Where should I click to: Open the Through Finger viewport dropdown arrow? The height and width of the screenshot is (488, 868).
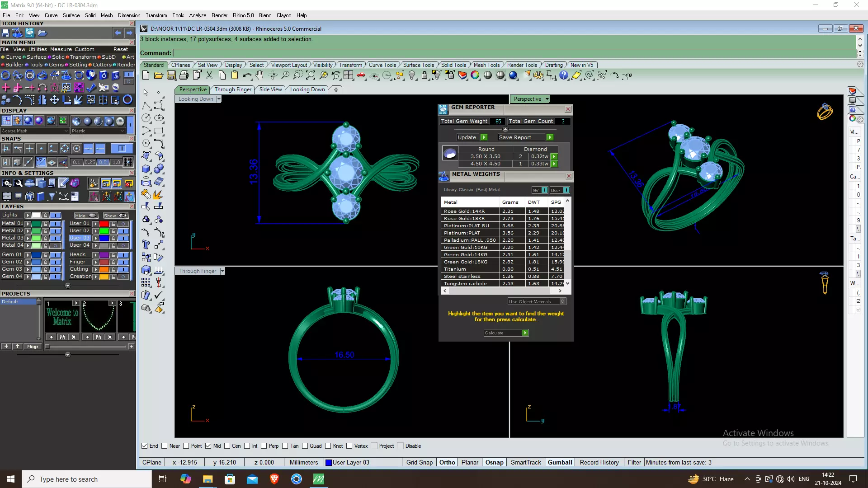pos(222,271)
